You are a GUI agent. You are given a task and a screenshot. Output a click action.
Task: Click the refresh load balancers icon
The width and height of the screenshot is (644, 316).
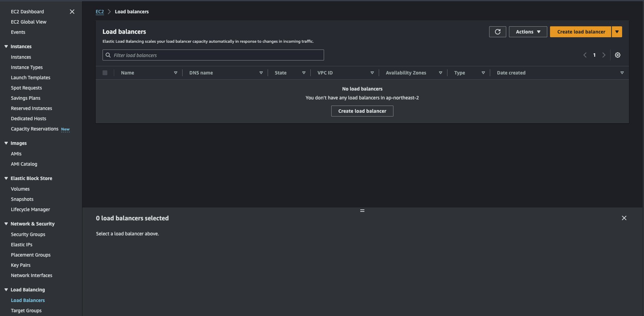click(x=497, y=32)
